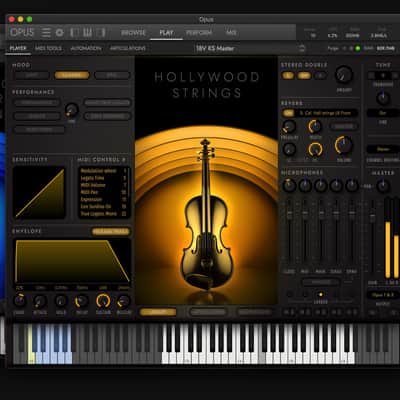The width and height of the screenshot is (400, 400).
Task: Toggle the right sidebar panel view icon
Action: (x=101, y=32)
